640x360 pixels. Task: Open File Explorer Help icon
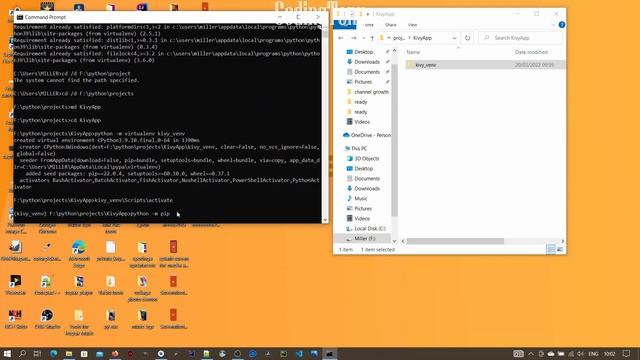click(562, 25)
